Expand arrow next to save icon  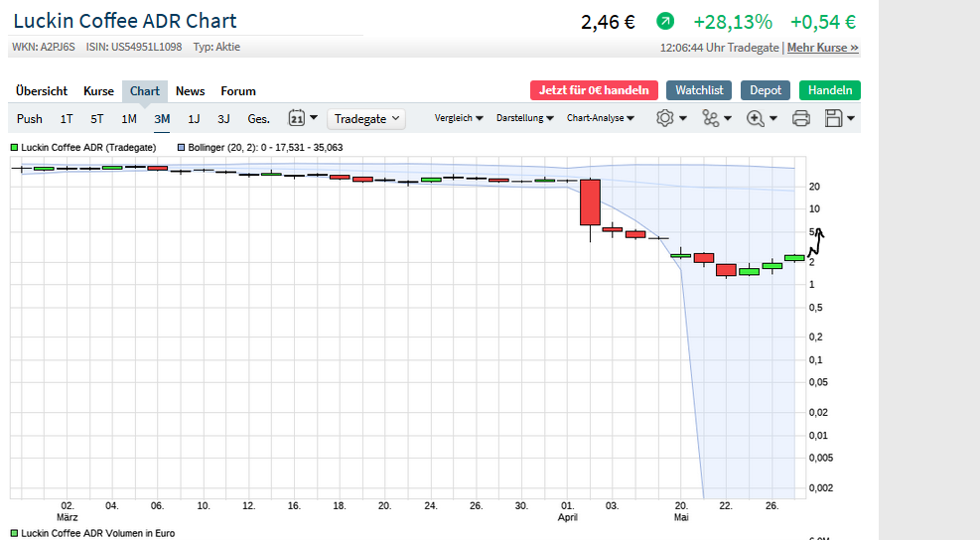tap(851, 118)
